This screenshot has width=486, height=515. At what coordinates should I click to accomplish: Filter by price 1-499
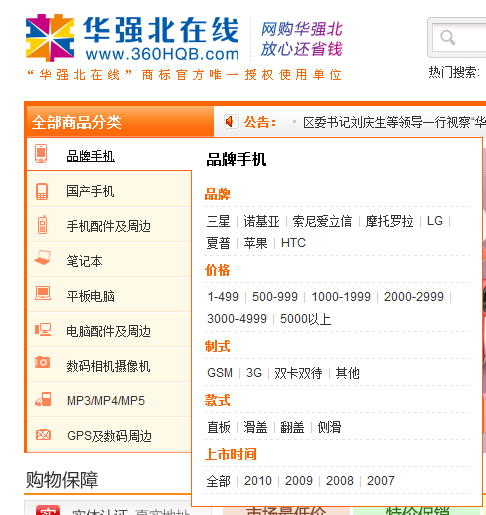tap(223, 297)
